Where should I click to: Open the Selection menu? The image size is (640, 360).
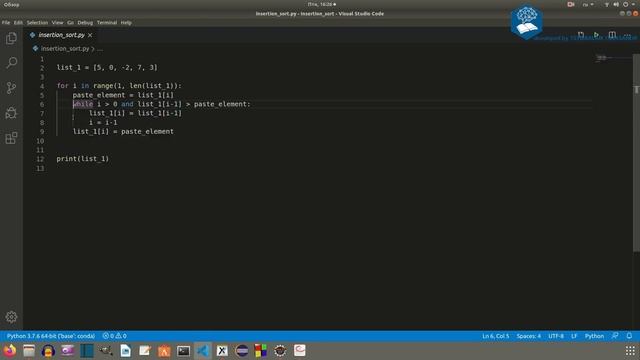tap(37, 22)
